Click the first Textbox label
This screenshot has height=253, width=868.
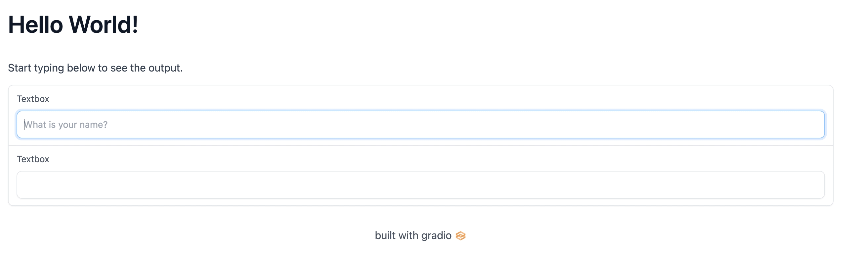[33, 99]
